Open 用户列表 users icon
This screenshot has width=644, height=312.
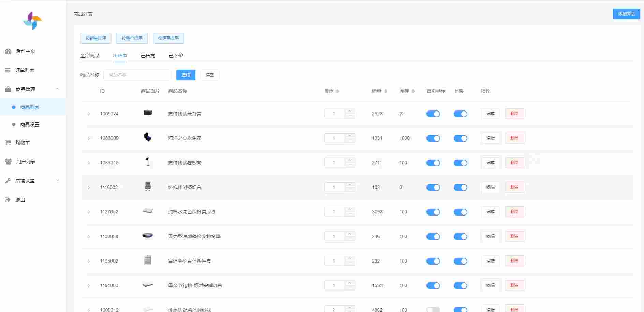pos(8,162)
